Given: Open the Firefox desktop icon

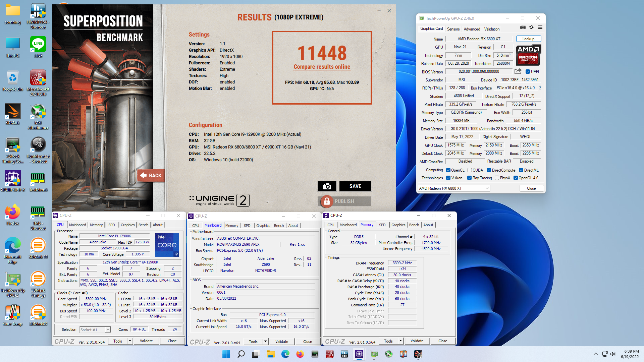Looking at the screenshot, I should click(13, 215).
